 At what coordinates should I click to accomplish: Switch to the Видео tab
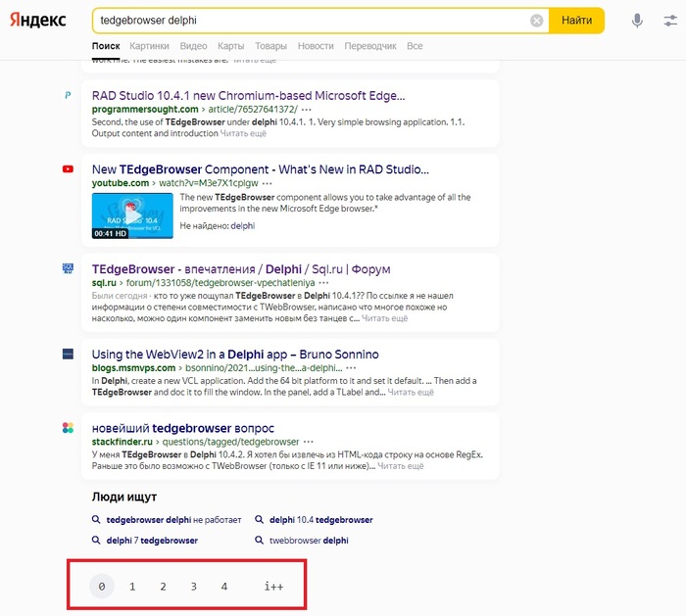click(193, 46)
